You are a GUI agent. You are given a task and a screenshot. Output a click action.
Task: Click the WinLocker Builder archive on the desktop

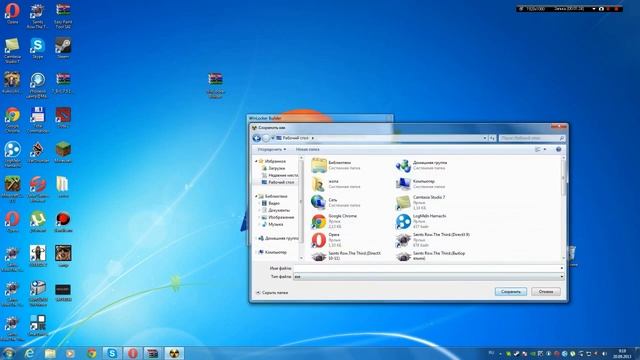[x=215, y=85]
